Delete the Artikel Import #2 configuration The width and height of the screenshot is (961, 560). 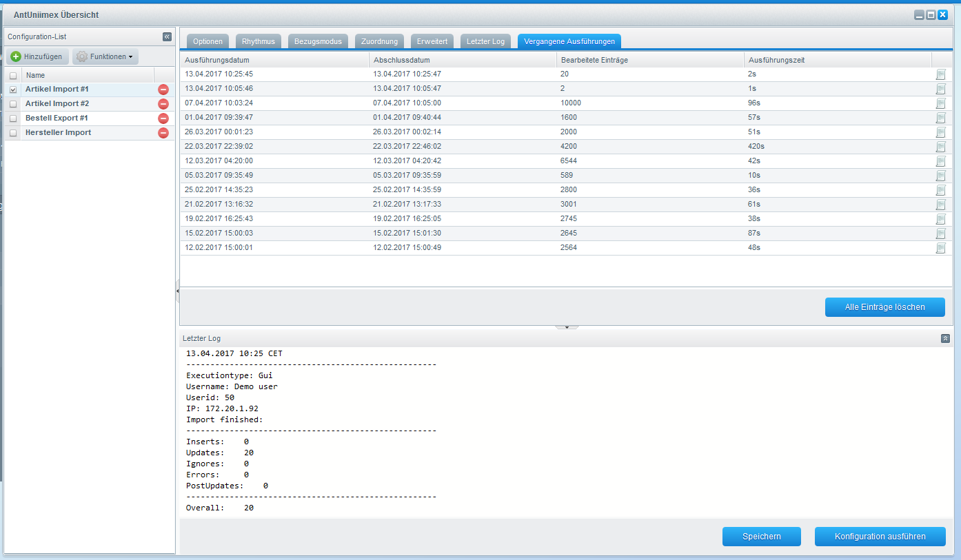point(163,104)
